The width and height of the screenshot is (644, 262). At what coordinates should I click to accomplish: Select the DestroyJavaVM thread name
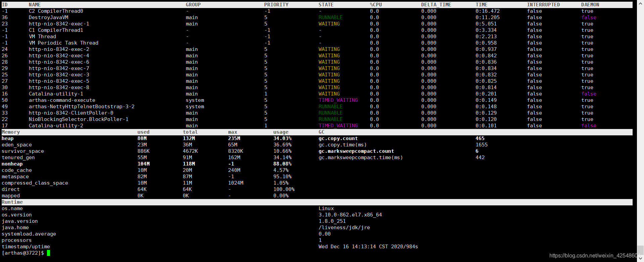click(48, 17)
